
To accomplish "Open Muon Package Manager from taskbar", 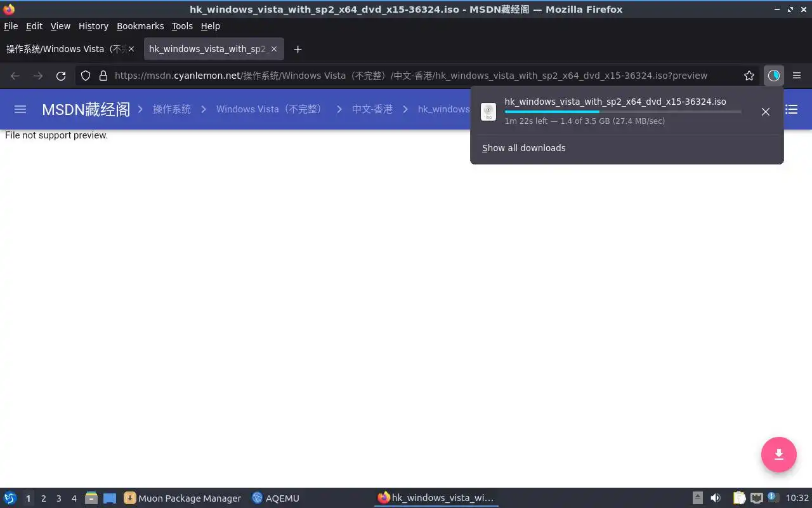I will coord(182,498).
